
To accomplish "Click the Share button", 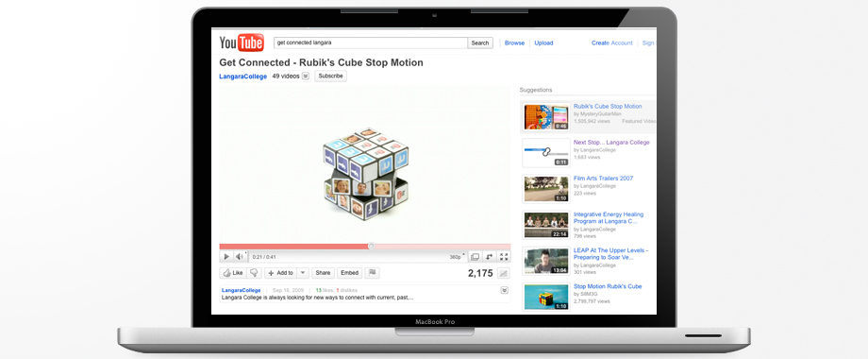I will [x=324, y=273].
